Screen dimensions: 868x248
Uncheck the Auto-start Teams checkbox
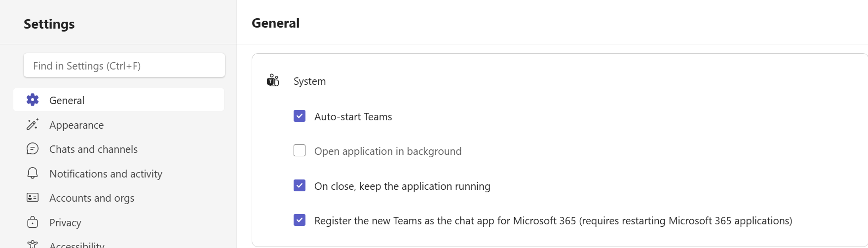pos(300,116)
